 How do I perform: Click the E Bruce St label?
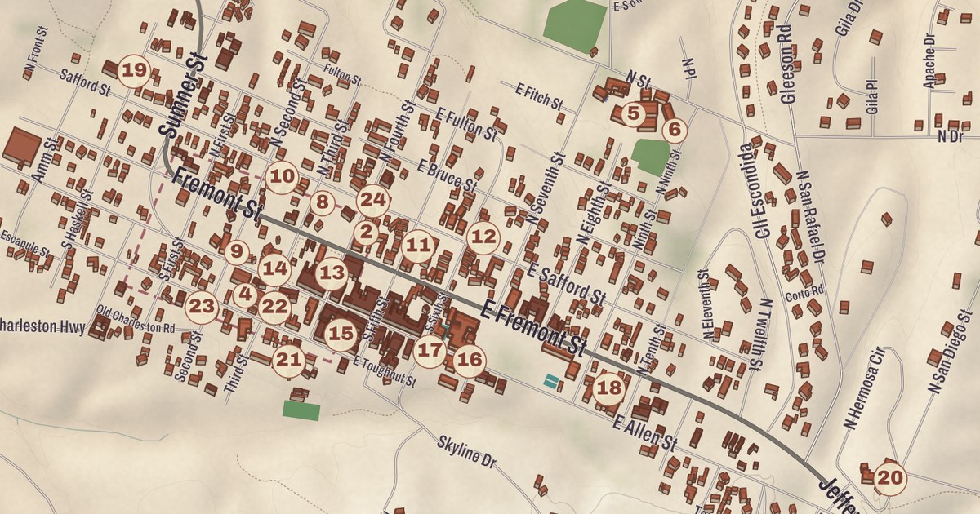(x=447, y=175)
